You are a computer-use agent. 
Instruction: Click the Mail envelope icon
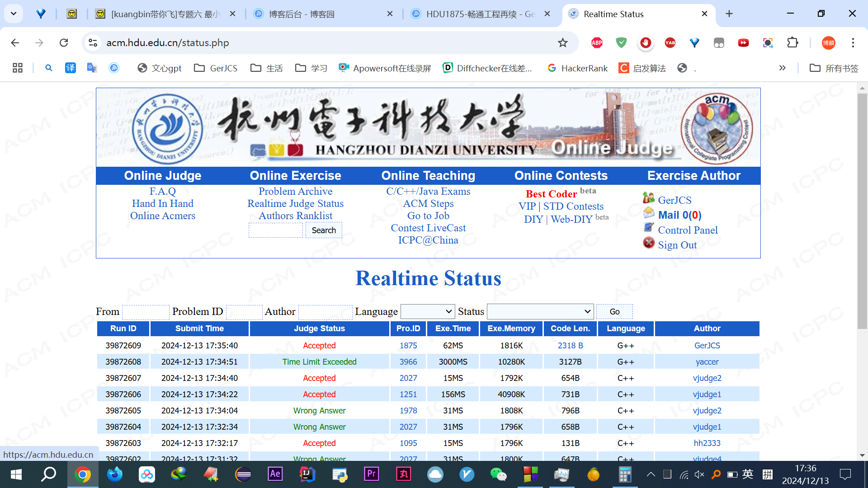click(649, 212)
